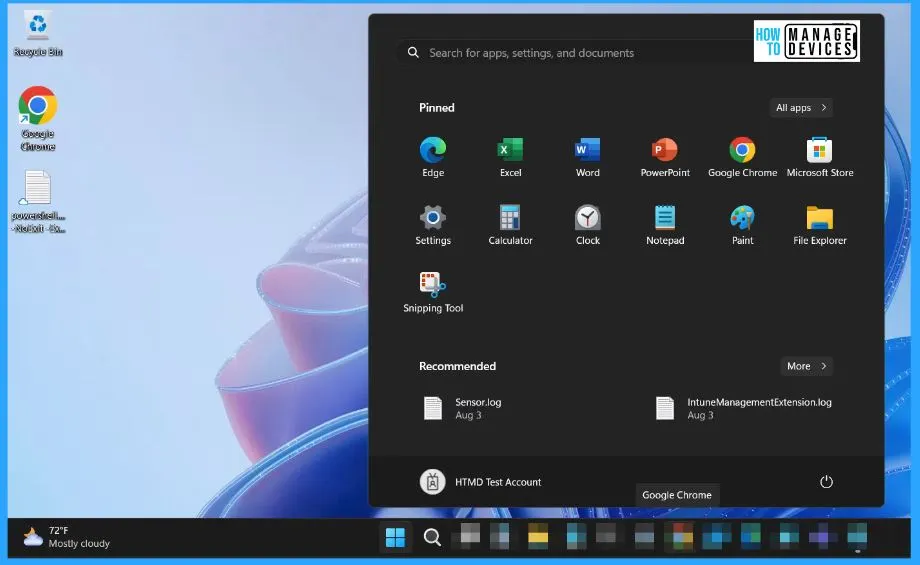Open Google Chrome in pinned apps
The width and height of the screenshot is (920, 565).
click(742, 157)
